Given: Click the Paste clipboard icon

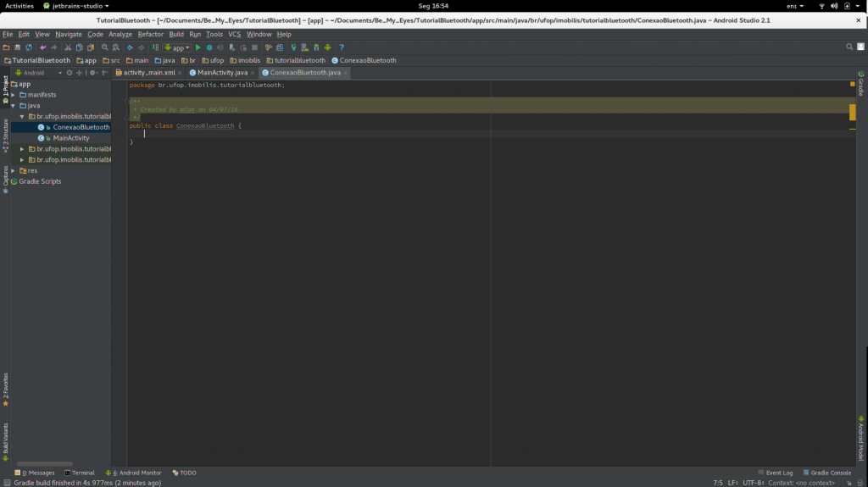Looking at the screenshot, I should (x=90, y=47).
